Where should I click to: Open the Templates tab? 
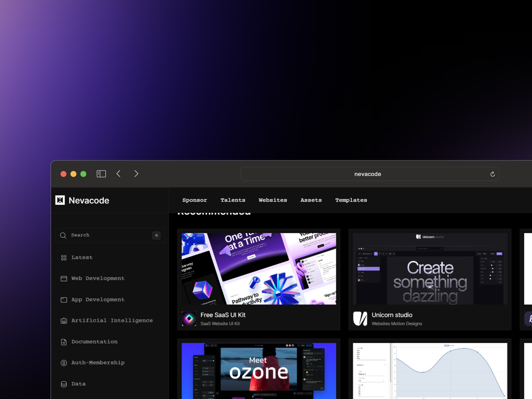pos(351,200)
